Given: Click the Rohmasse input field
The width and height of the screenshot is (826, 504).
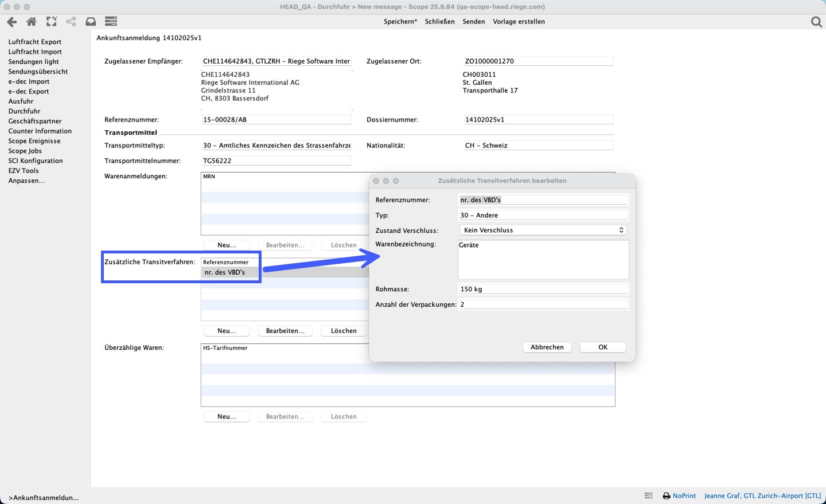Looking at the screenshot, I should [x=543, y=289].
